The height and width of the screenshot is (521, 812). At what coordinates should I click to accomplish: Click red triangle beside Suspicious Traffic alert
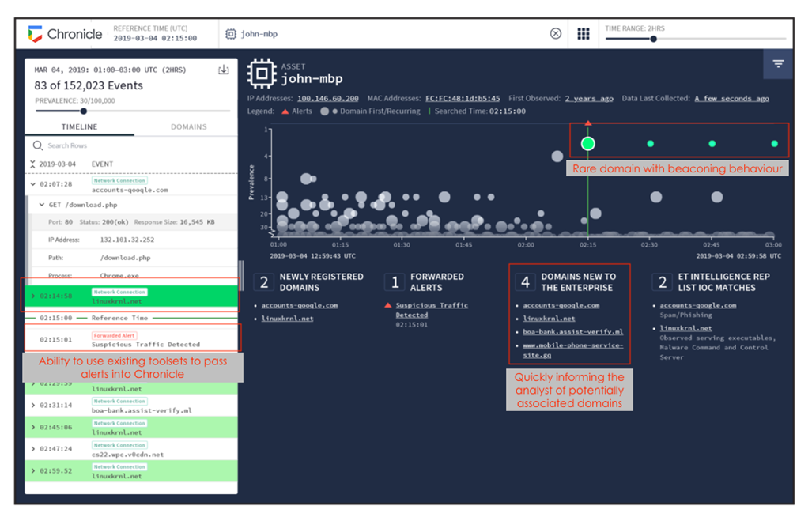pyautogui.click(x=388, y=305)
